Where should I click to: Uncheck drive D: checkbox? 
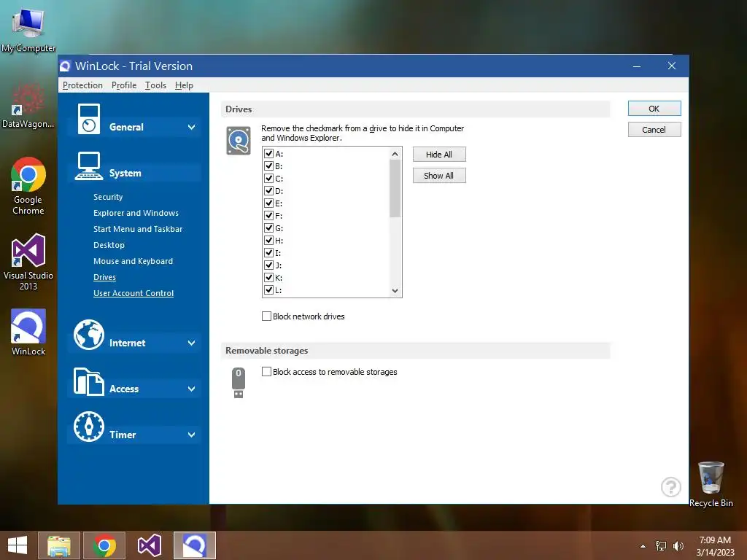268,191
